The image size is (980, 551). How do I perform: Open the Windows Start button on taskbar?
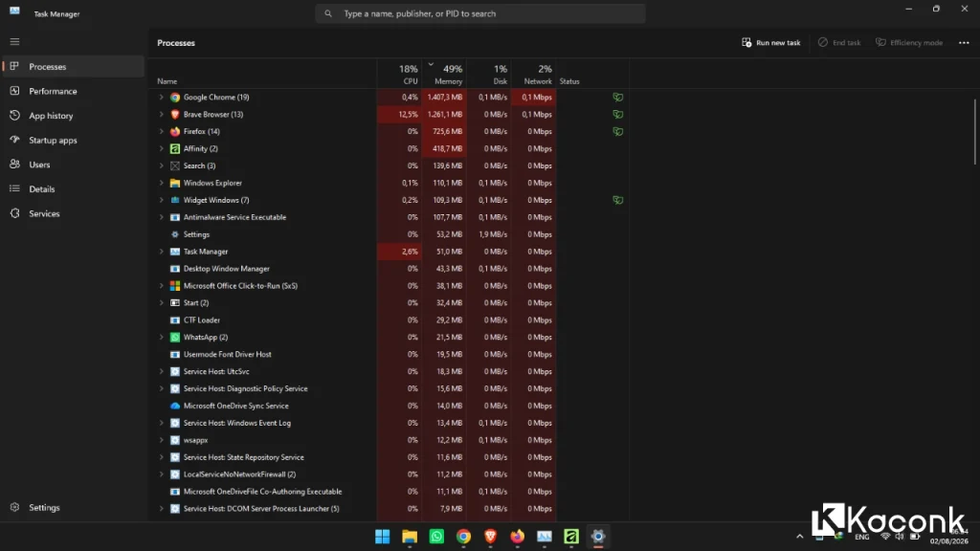[x=383, y=537]
